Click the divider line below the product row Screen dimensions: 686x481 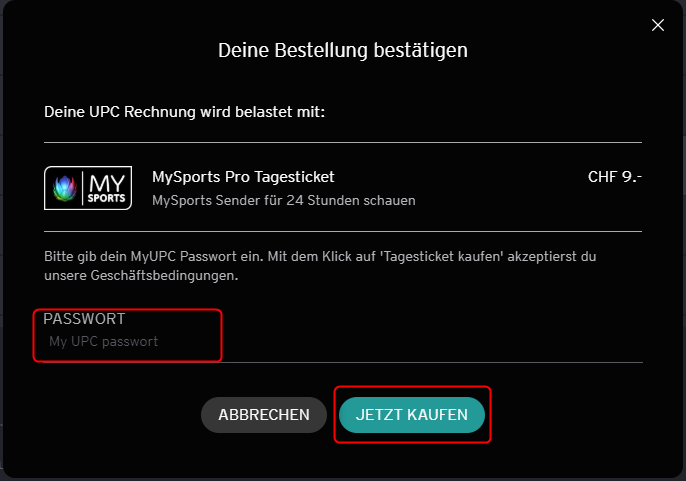click(x=343, y=231)
